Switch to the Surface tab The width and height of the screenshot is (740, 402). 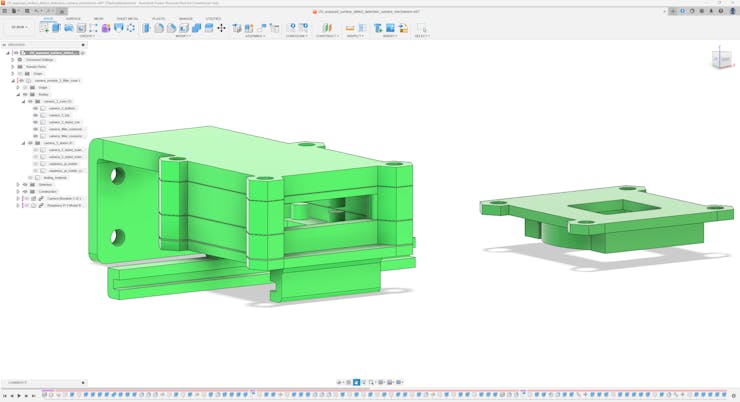pos(73,18)
